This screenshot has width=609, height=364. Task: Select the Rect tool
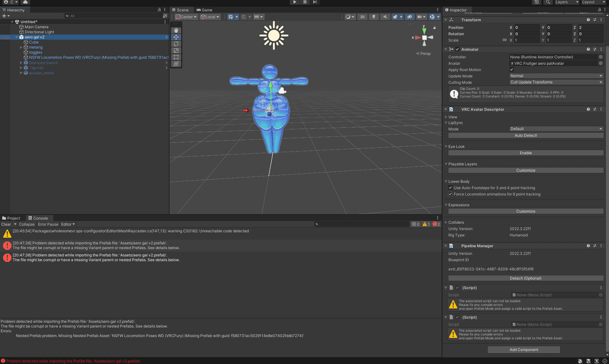(176, 57)
